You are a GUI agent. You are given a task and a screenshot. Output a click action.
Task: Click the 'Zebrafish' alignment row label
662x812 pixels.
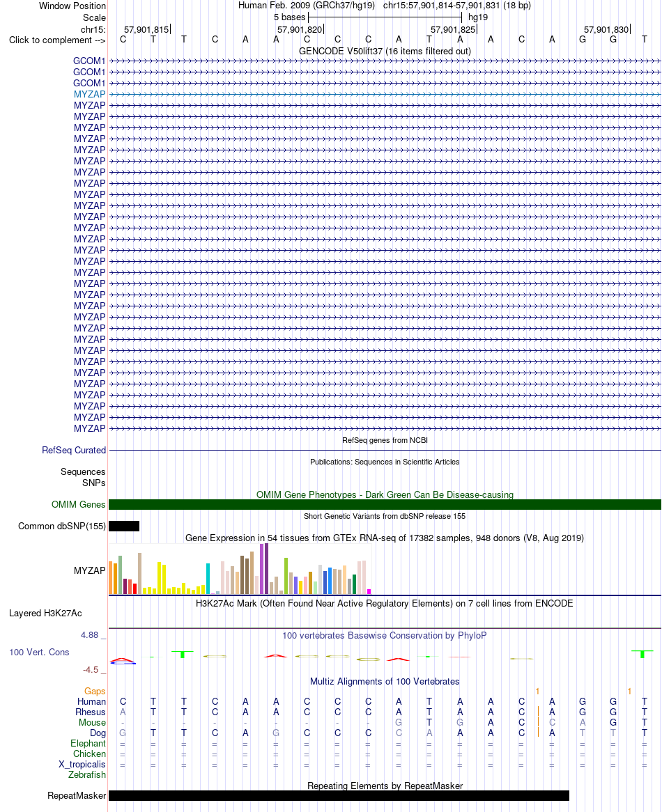coord(87,774)
